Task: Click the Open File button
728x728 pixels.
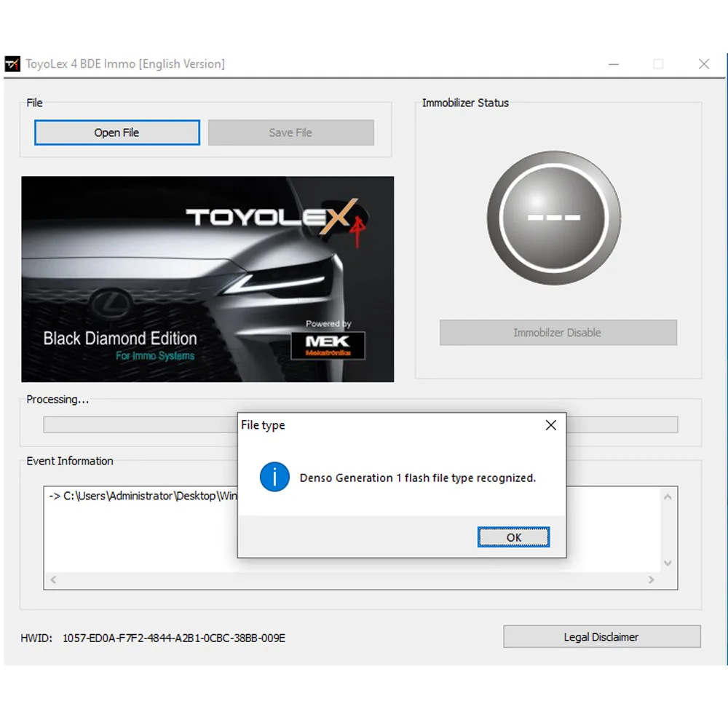Action: [117, 132]
